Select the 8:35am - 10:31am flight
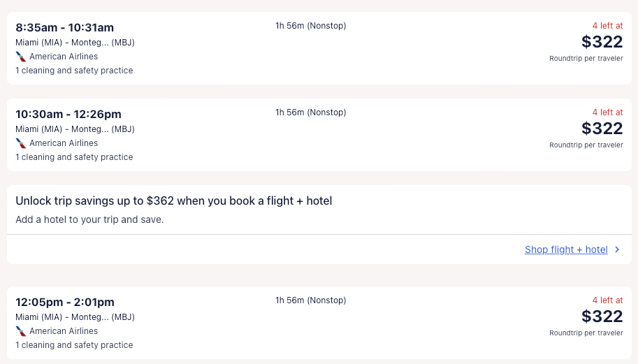Viewport: 638px width, 364px height. [x=64, y=28]
